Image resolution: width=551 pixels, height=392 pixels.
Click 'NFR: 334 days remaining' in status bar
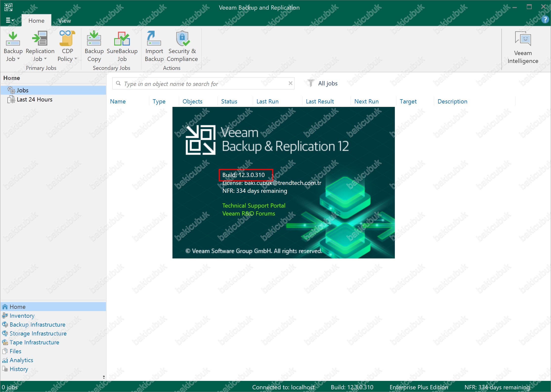coord(497,387)
